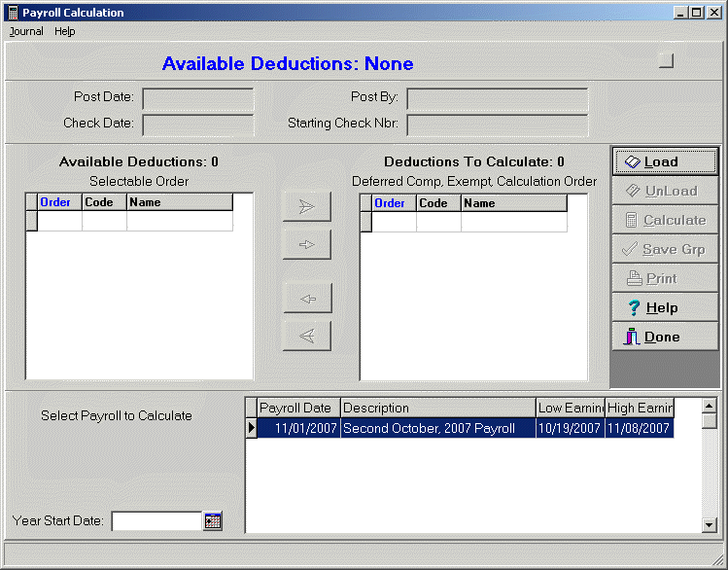
Task: Click the payroll list scroll down arrow
Action: point(709,525)
